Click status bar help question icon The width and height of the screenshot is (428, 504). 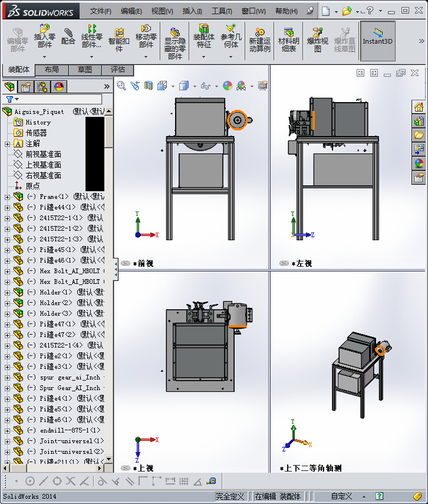pyautogui.click(x=379, y=496)
